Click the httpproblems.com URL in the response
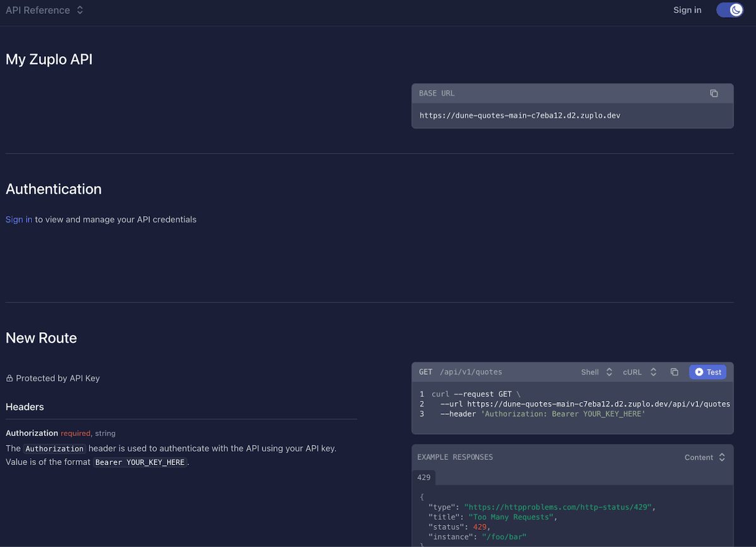756x547 pixels. 557,507
